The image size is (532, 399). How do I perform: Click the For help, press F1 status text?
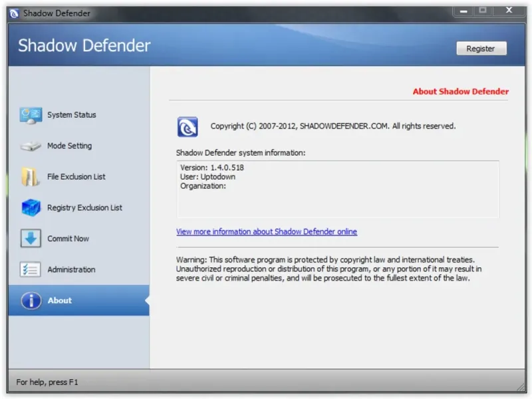tap(47, 382)
